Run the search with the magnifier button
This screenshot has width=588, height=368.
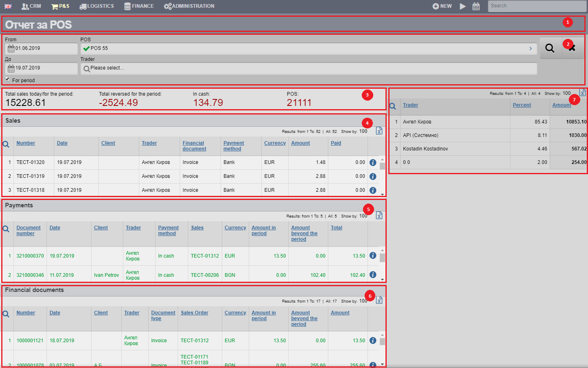(550, 47)
